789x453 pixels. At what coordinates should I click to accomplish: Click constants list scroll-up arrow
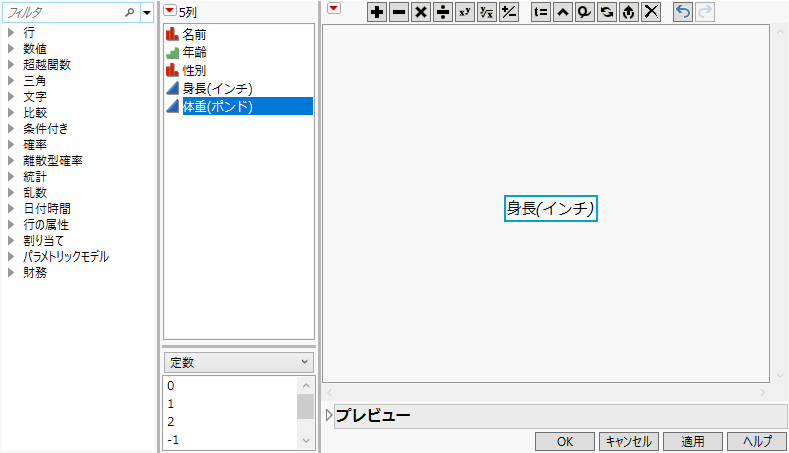click(305, 386)
